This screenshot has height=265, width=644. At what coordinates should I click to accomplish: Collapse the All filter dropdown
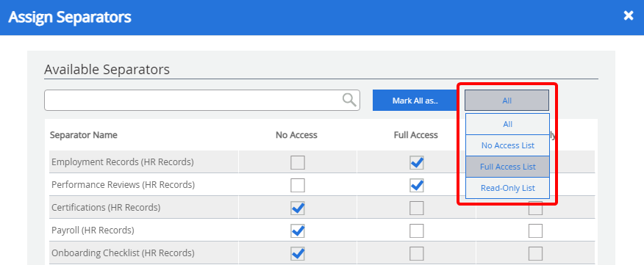(507, 100)
